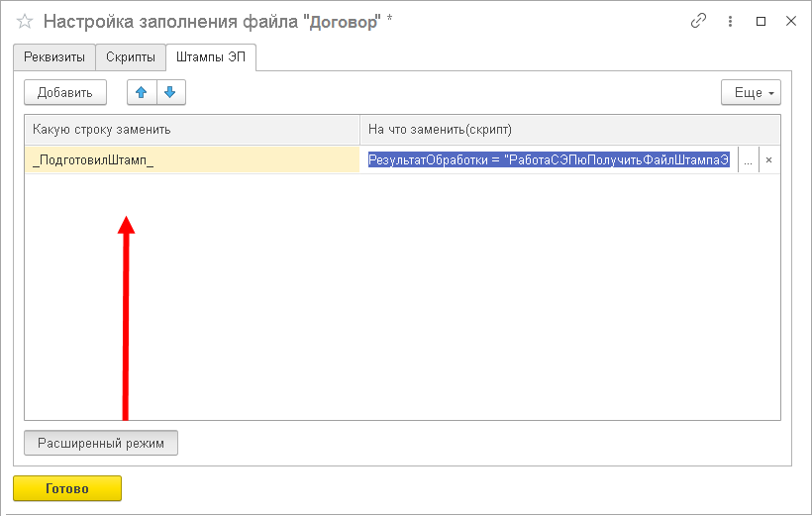Close the file fill settings dialog
Viewport: 812px width, 516px height.
click(790, 21)
